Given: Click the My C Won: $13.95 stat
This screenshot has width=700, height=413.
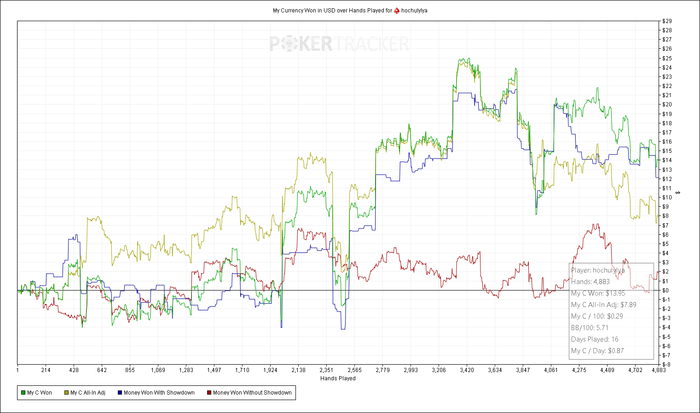Looking at the screenshot, I should pos(598,293).
